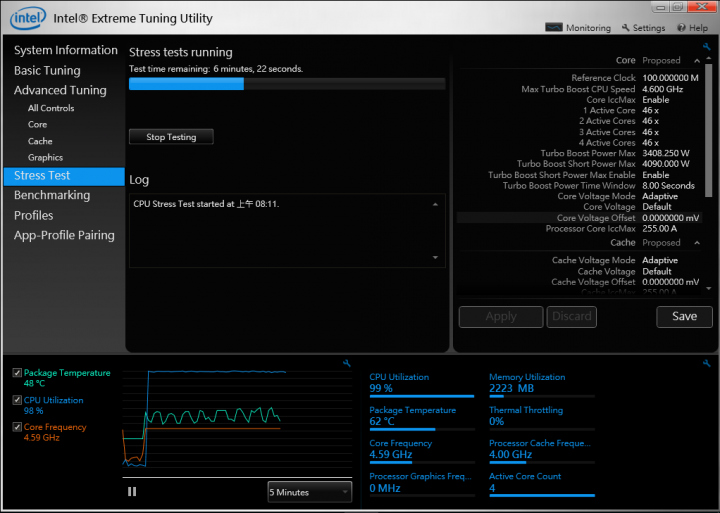Click the wrench icon above the graph
This screenshot has width=720, height=513.
pos(347,363)
